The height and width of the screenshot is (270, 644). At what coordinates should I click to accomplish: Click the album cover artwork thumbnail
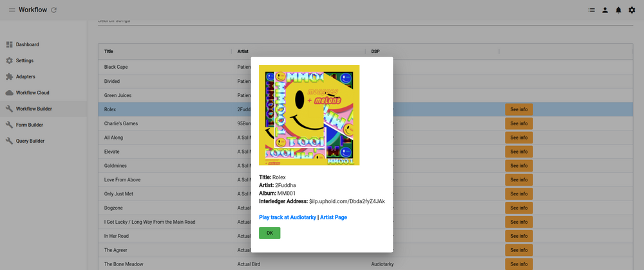[x=309, y=115]
